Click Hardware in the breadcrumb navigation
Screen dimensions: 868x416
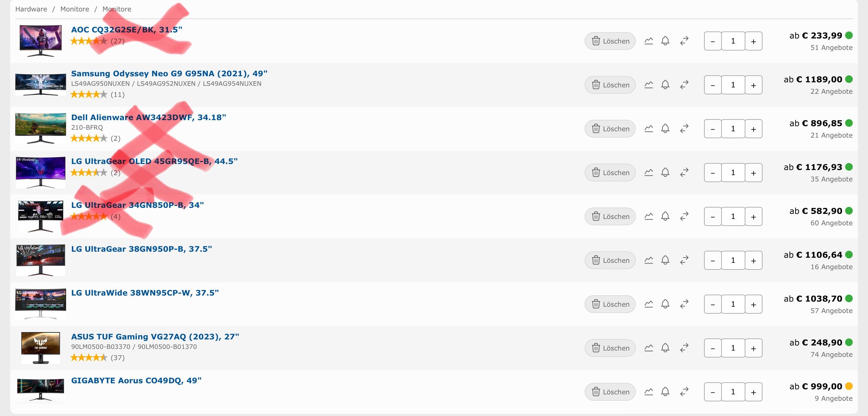coord(31,9)
